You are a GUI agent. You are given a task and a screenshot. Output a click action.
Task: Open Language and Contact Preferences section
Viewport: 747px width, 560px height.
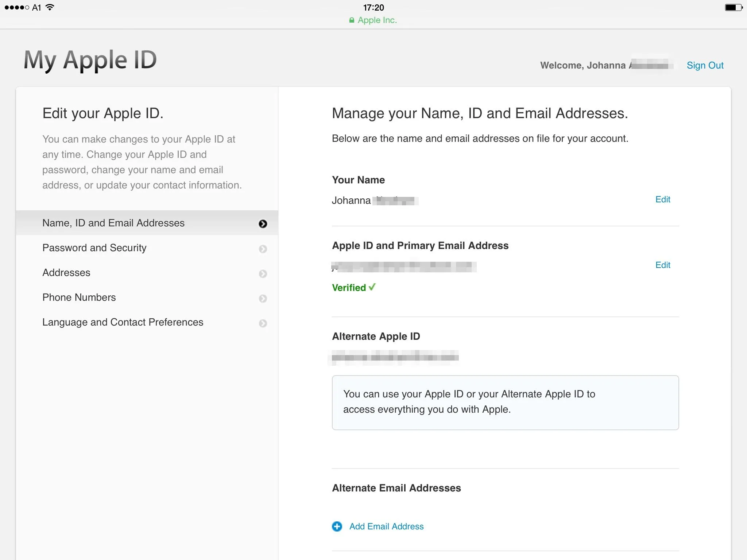(147, 322)
